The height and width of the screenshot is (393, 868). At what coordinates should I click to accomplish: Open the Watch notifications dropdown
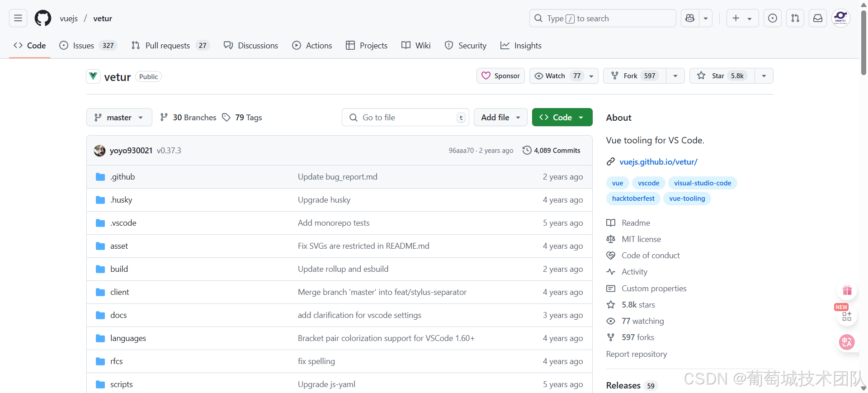click(564, 76)
